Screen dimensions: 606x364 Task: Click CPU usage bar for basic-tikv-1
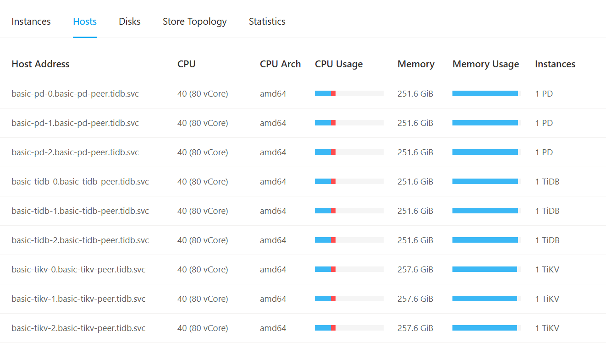(349, 299)
